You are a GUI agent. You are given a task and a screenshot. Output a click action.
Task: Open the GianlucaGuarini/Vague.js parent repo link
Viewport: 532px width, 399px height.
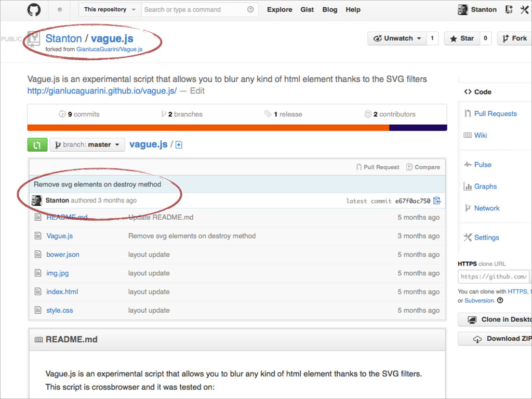click(x=109, y=49)
